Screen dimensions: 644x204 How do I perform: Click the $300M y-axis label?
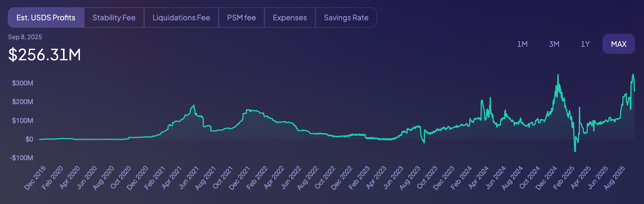point(23,83)
